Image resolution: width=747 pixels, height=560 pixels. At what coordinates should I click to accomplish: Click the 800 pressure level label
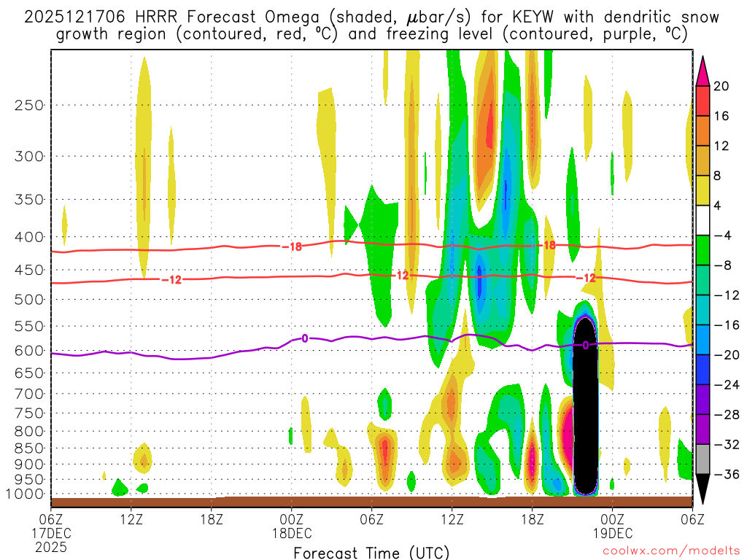coord(28,431)
